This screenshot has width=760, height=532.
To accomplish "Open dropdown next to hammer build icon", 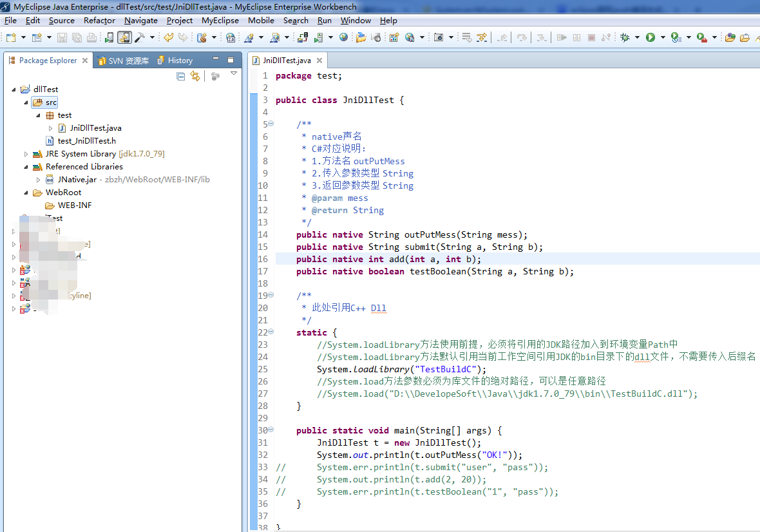I will [x=152, y=37].
